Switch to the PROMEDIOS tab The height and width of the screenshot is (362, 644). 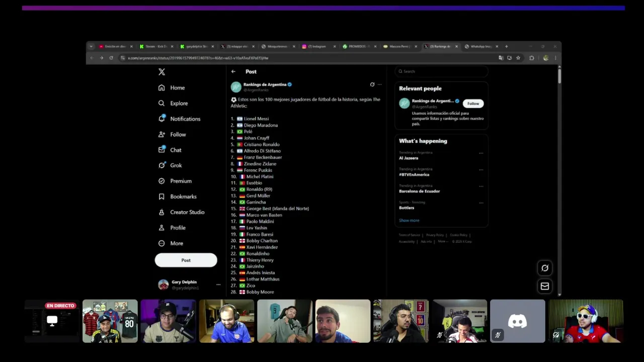[360, 46]
